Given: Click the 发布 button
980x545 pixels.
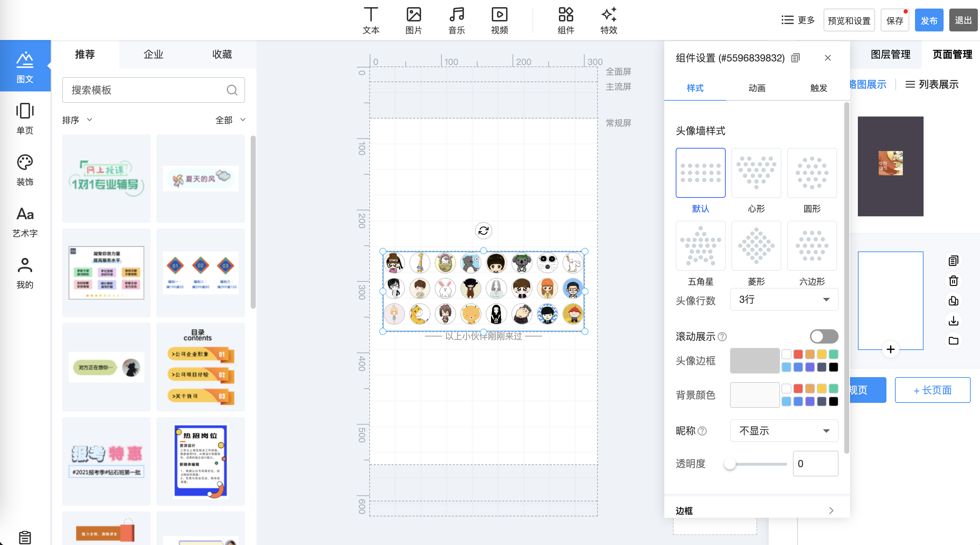Looking at the screenshot, I should [929, 20].
